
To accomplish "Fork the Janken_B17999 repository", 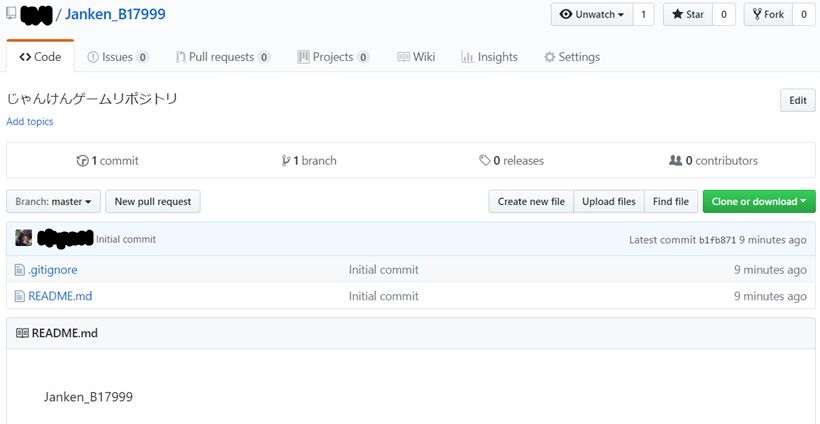I will [767, 15].
